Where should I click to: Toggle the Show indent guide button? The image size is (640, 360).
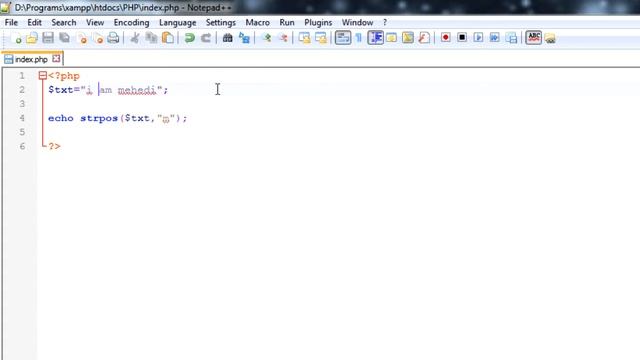[375, 38]
